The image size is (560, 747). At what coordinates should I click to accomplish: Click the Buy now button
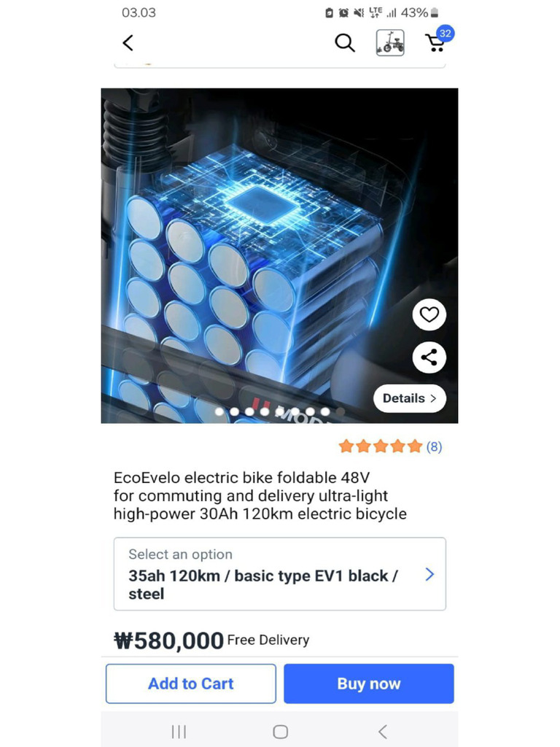point(369,684)
